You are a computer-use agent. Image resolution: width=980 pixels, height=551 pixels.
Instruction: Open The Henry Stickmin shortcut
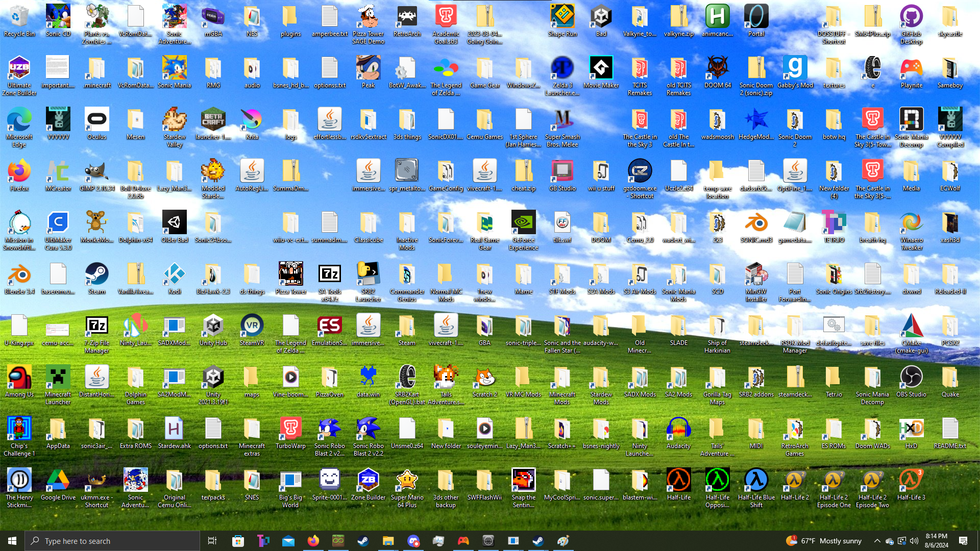click(19, 488)
